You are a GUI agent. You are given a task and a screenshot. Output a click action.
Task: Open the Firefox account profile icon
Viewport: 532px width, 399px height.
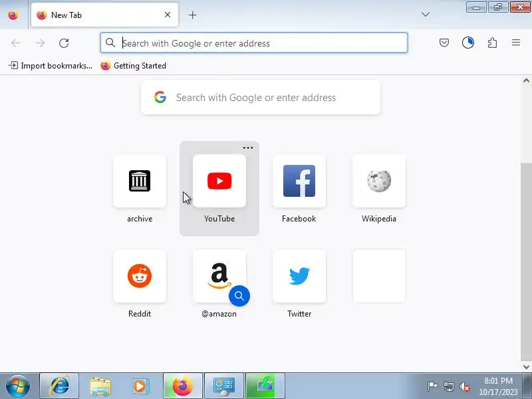point(468,43)
